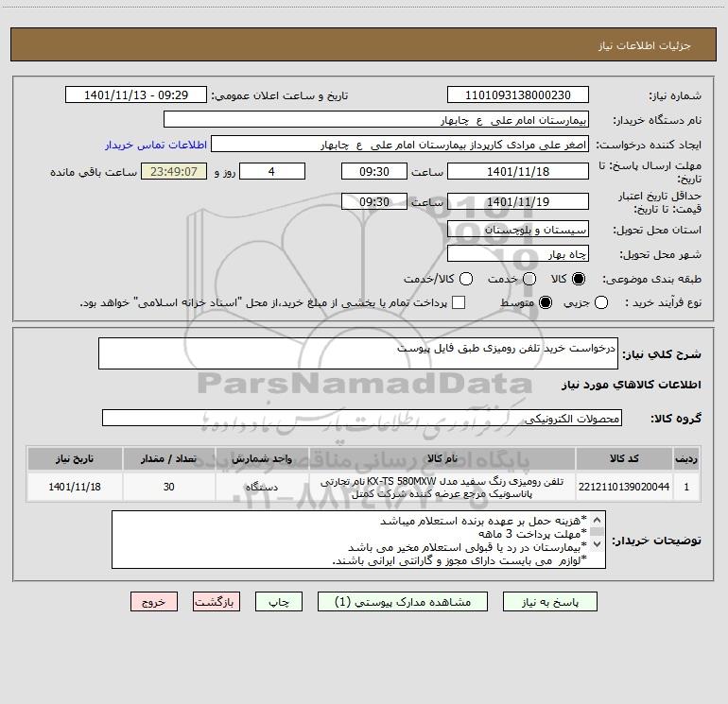This screenshot has width=728, height=704.
Task: Click the response deadline date 1401/11/18 field
Action: [518, 171]
